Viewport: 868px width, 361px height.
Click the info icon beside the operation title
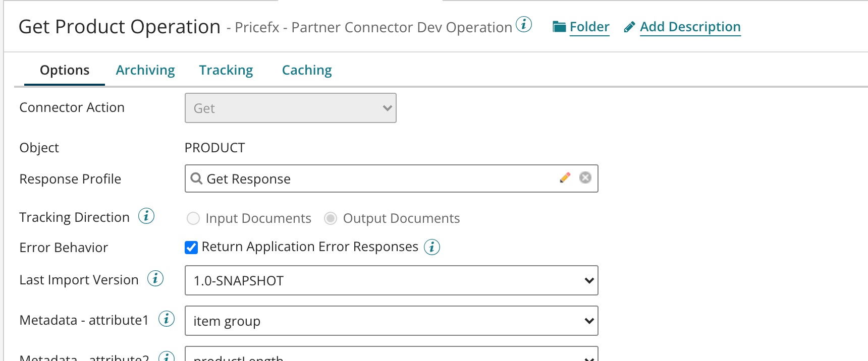524,24
